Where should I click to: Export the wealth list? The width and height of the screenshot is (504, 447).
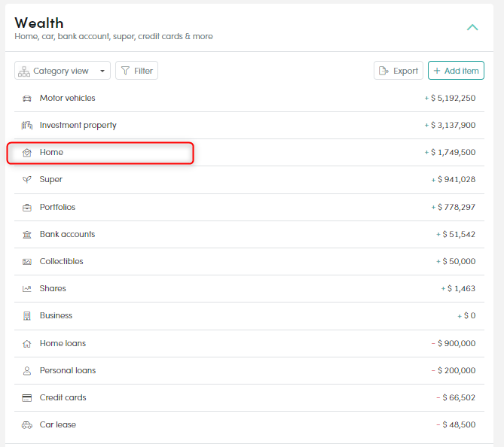tap(398, 71)
